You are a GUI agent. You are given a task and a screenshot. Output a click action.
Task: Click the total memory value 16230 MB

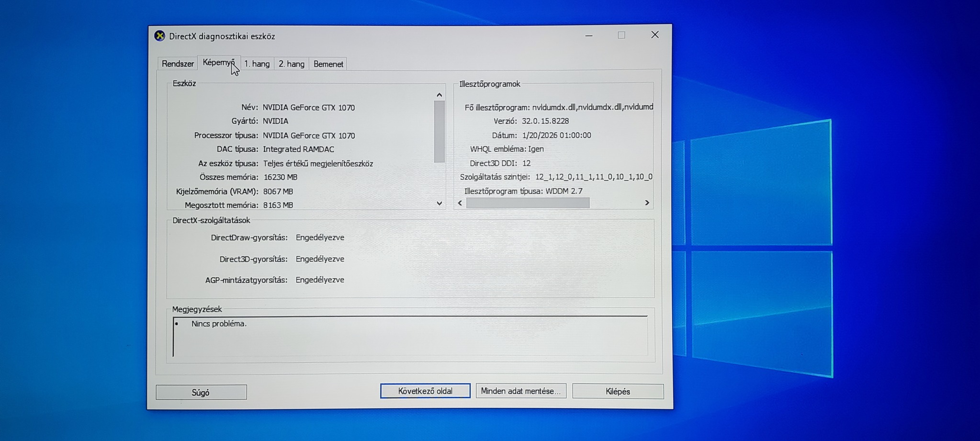click(x=281, y=177)
